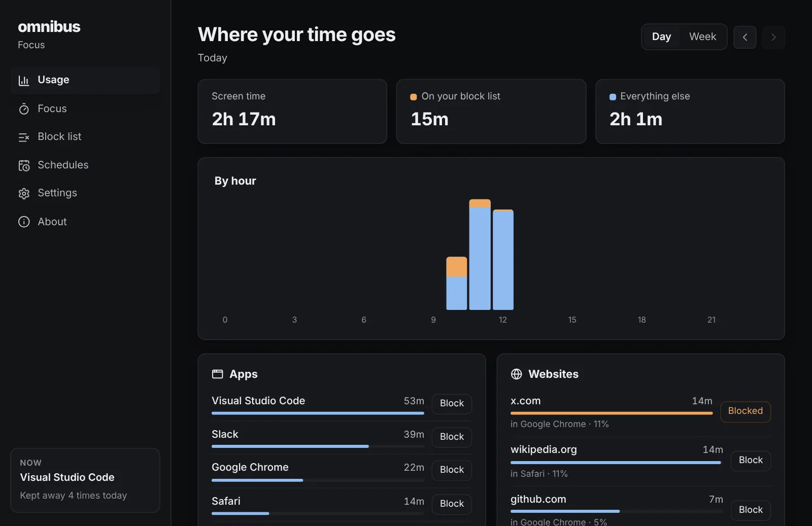Open the About section
The width and height of the screenshot is (812, 526).
coord(85,222)
